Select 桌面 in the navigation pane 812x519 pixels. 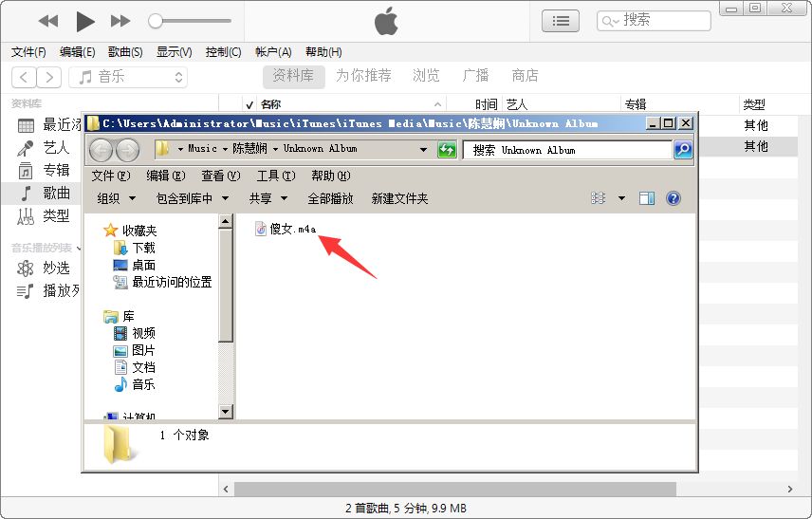tap(143, 265)
